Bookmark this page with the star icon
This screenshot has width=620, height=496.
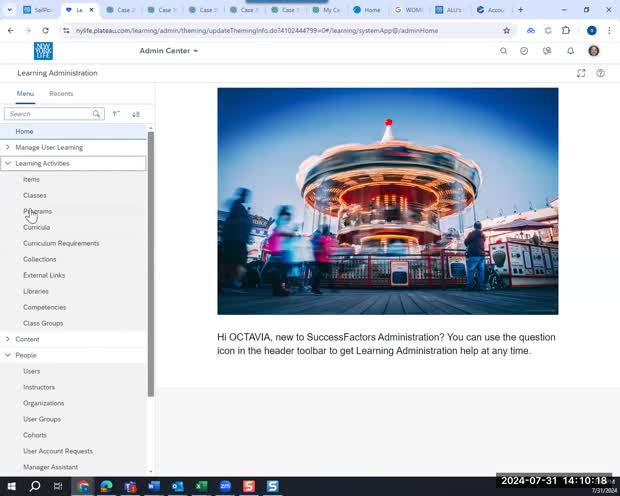pos(506,30)
